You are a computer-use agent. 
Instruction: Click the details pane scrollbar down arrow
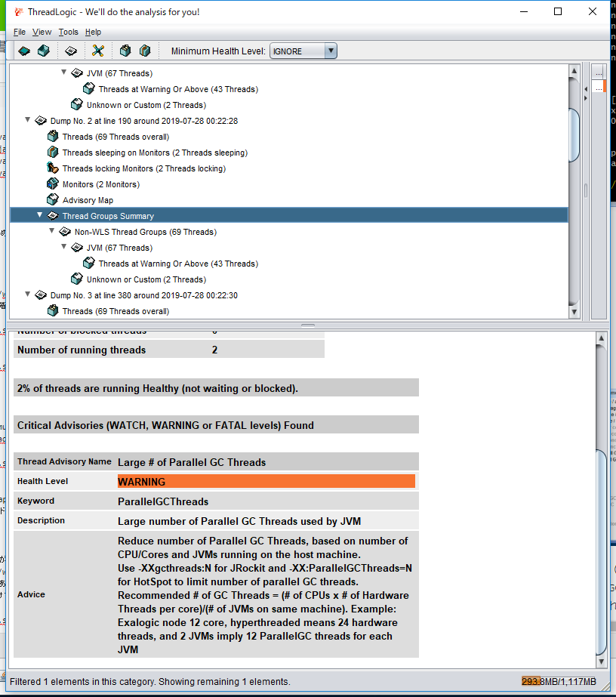pyautogui.click(x=601, y=662)
